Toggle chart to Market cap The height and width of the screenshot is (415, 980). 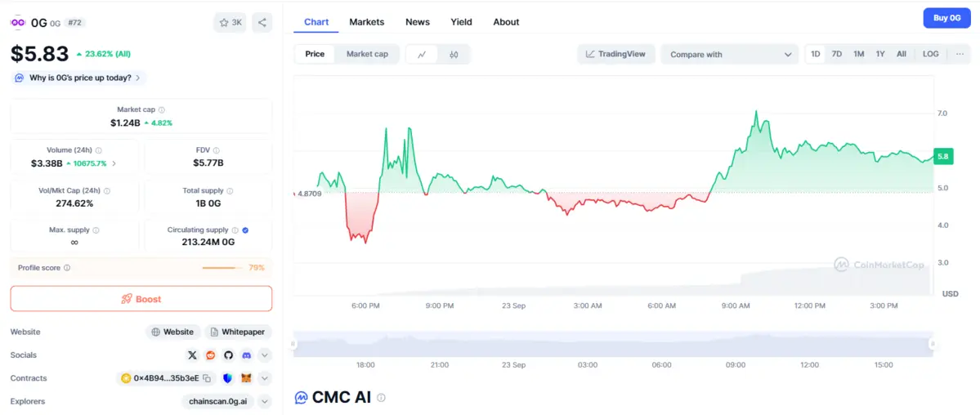coord(367,54)
